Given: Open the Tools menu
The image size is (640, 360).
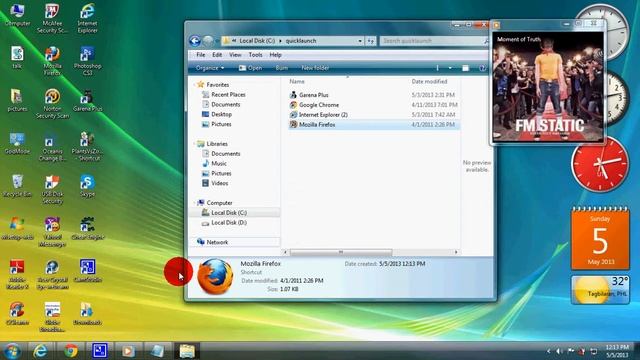Looking at the screenshot, I should 256,55.
